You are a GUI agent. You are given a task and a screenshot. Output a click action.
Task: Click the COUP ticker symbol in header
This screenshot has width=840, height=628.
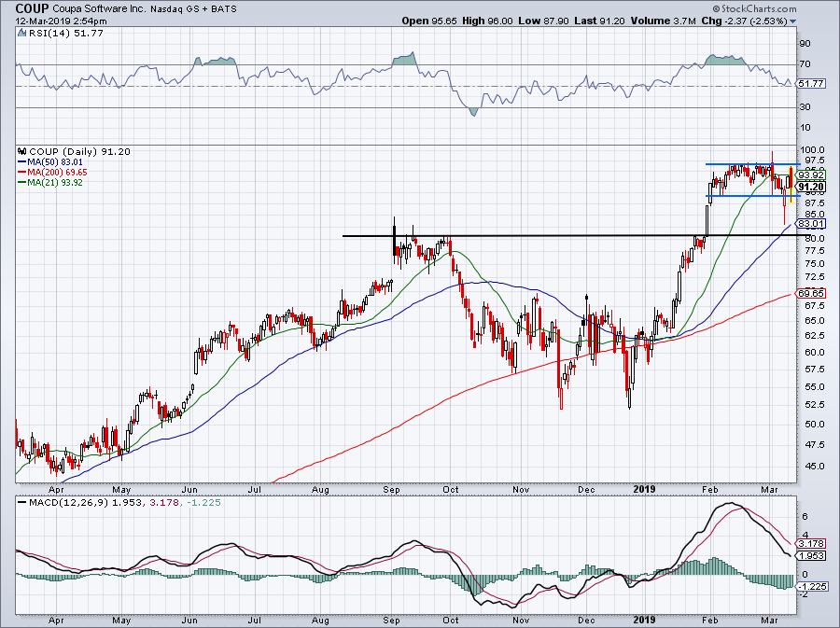tap(32, 8)
